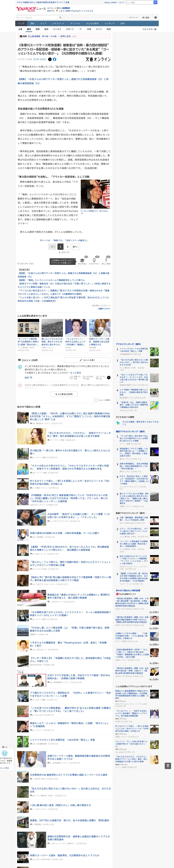Open the エンタメ category
The height and width of the screenshot is (868, 174).
(57, 29)
